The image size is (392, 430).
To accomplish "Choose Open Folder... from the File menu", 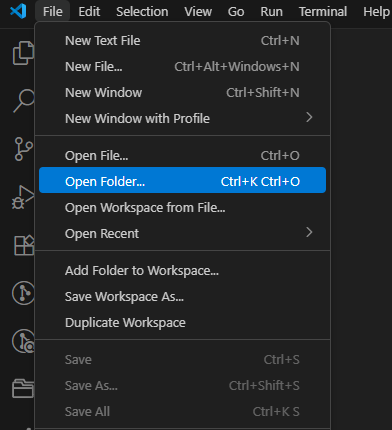I will [x=182, y=180].
